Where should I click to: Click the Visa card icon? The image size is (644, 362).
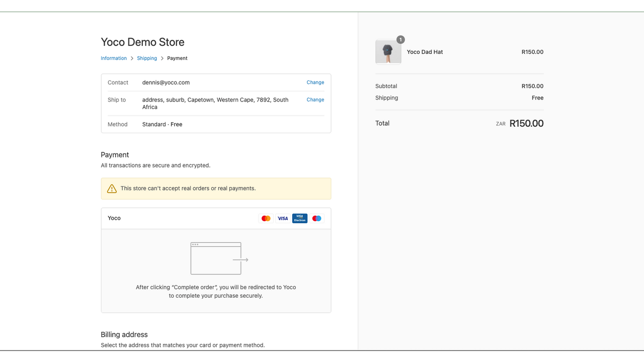click(x=283, y=218)
